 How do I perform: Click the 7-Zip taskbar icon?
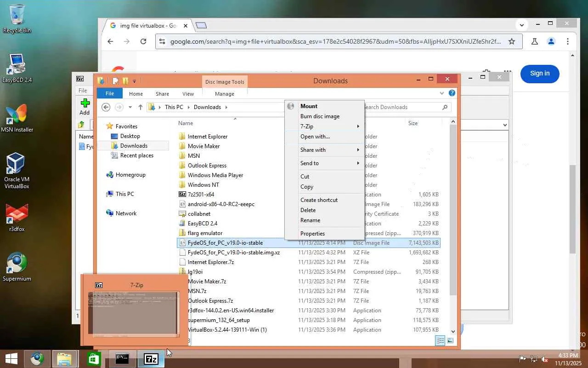click(151, 358)
